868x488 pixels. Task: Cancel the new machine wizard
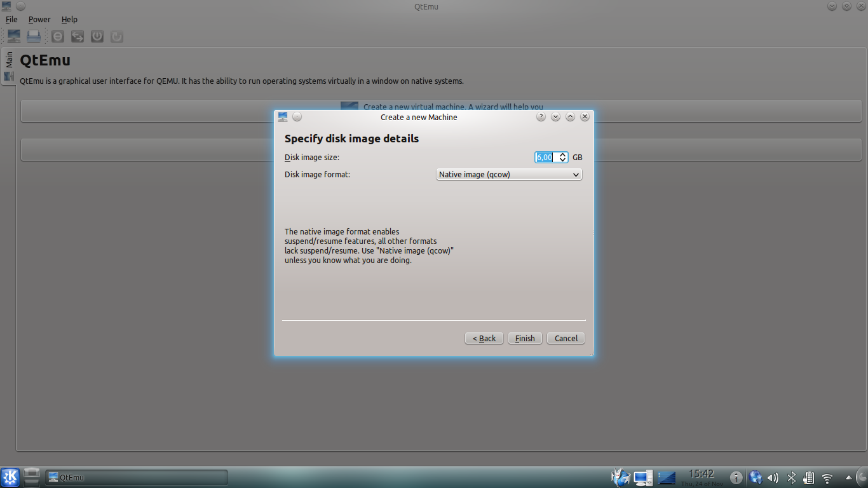point(566,338)
